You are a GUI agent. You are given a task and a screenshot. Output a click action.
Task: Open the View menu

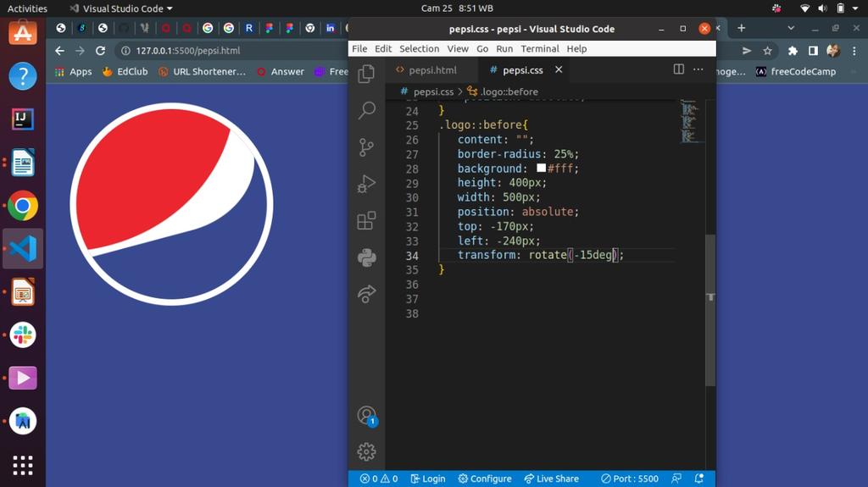[x=458, y=49]
